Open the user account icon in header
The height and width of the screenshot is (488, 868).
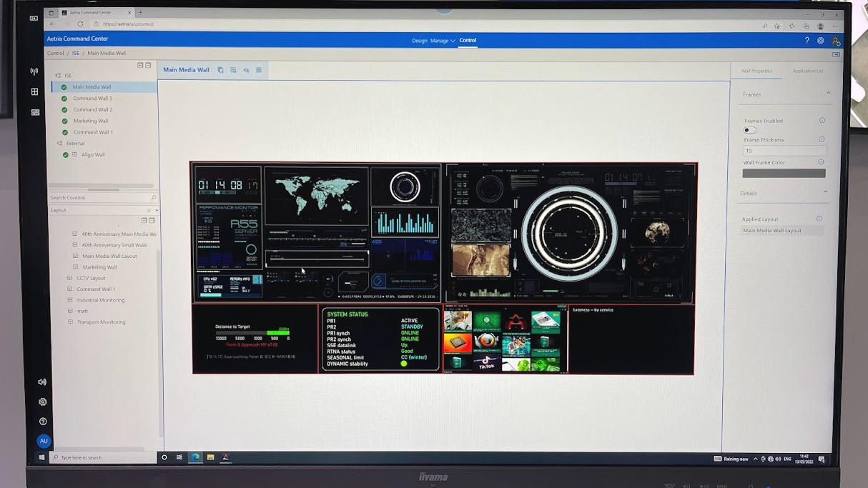pos(835,41)
